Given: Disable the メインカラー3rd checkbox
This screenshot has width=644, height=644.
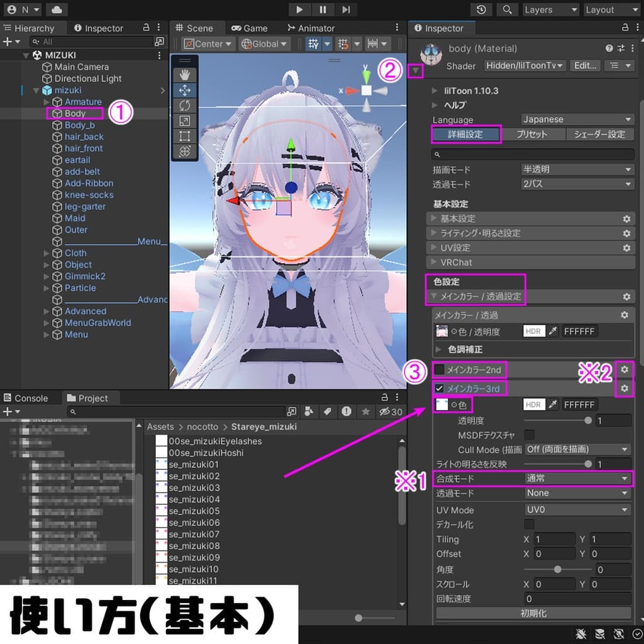Looking at the screenshot, I should 438,388.
